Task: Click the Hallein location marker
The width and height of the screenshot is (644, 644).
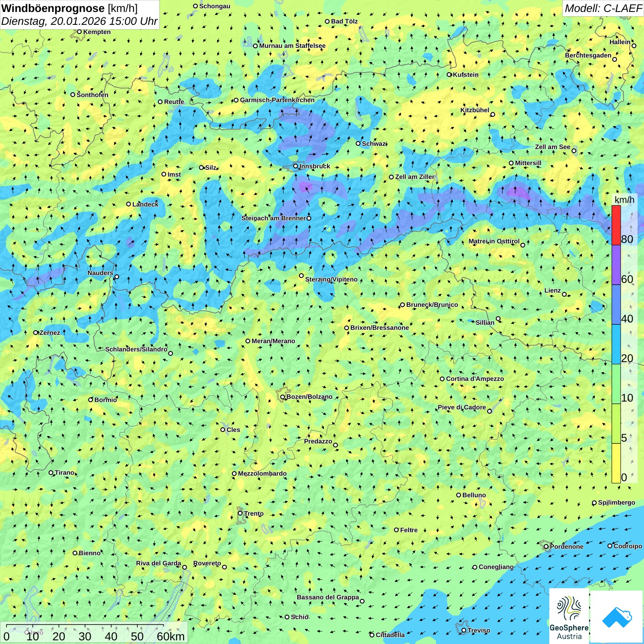Action: pos(634,46)
